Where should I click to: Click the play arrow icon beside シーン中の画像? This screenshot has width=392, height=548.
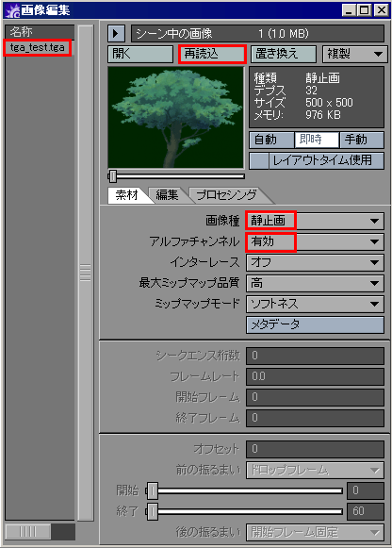click(117, 34)
